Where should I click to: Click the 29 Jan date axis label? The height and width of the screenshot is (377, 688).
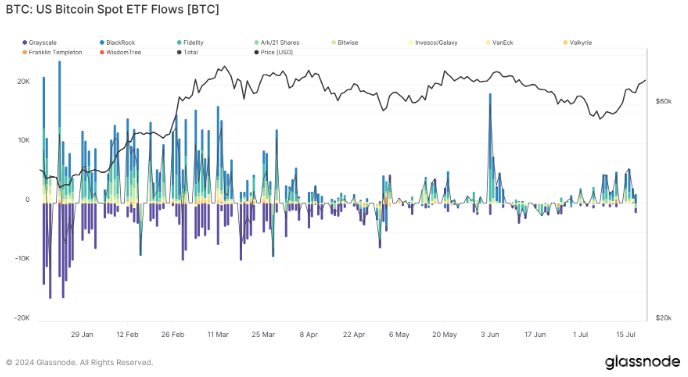click(82, 334)
